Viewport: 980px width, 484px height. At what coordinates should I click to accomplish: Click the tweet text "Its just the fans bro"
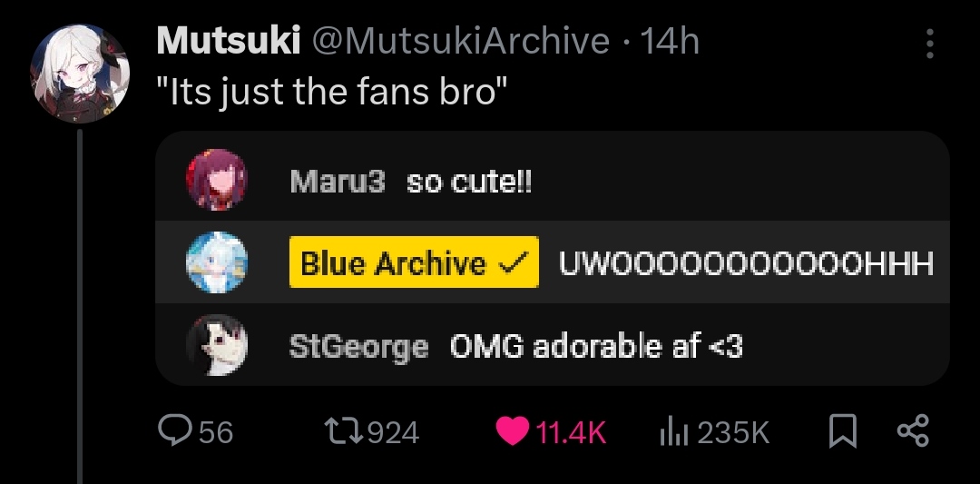[331, 92]
